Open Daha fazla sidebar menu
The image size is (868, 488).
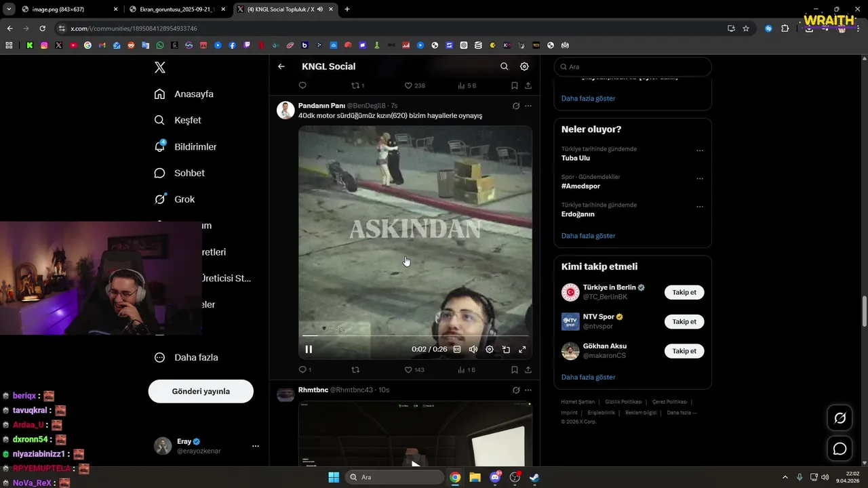point(186,357)
